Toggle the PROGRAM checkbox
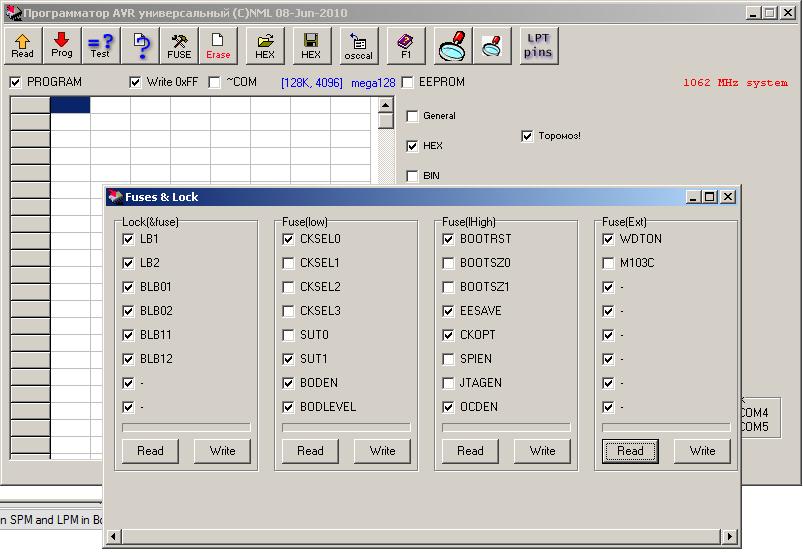803x553 pixels. (16, 82)
